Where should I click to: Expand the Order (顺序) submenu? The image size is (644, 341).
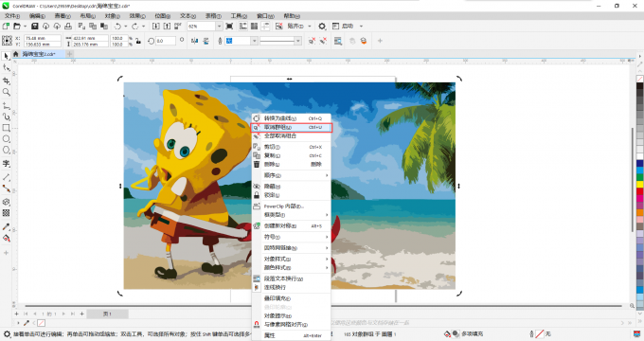point(292,175)
